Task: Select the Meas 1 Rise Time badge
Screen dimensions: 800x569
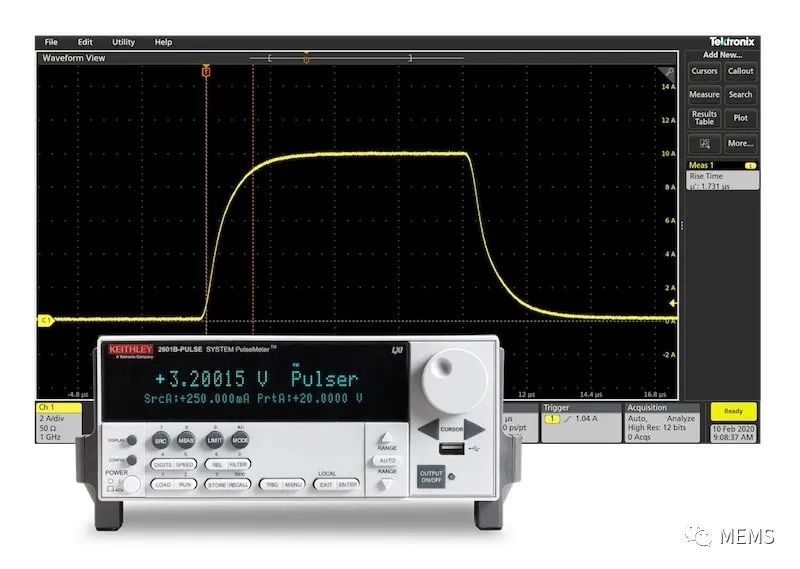Action: pos(722,176)
